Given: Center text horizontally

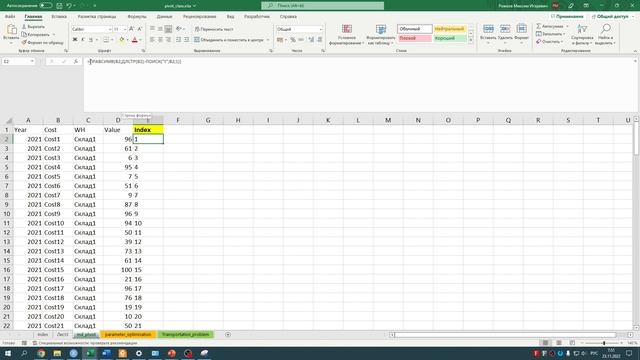Looking at the screenshot, I should point(160,40).
